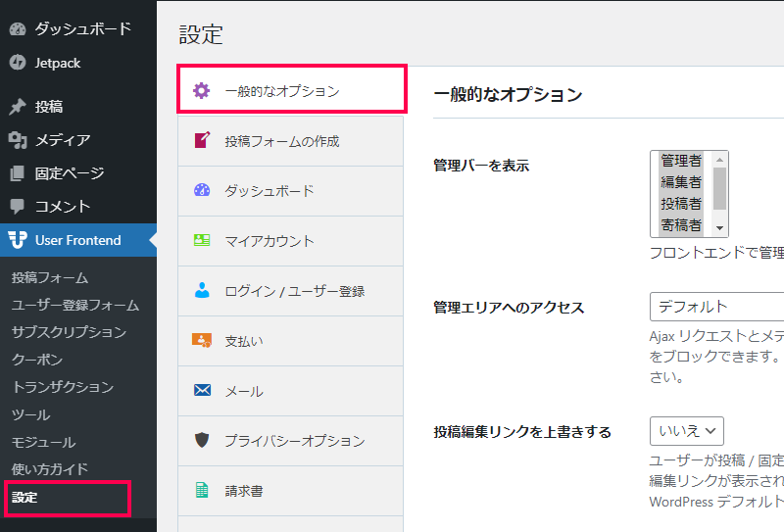
Task: Open トランザクション submenu link
Action: 63,388
